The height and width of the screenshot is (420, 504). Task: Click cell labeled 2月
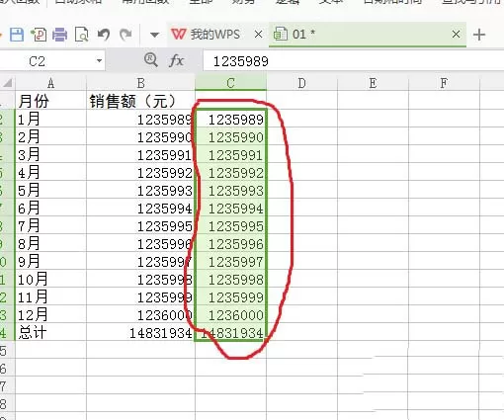click(x=50, y=136)
